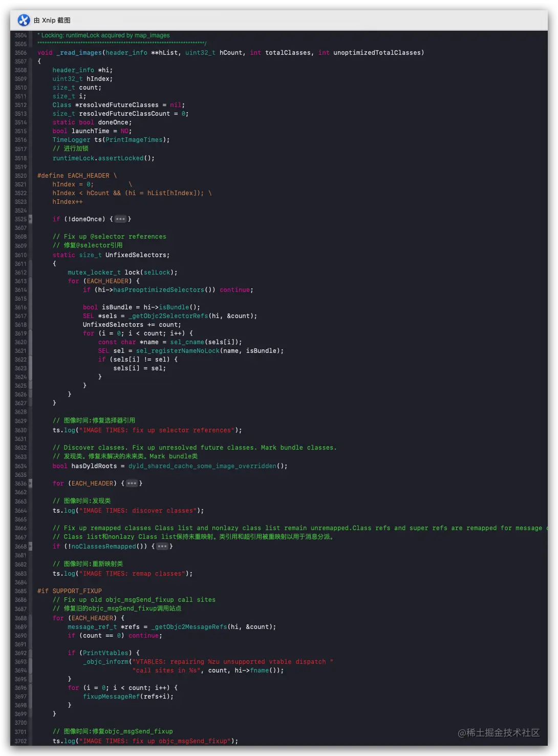Click comment '// Fix up old objc_msgSend_fixup call sites'

tap(134, 600)
